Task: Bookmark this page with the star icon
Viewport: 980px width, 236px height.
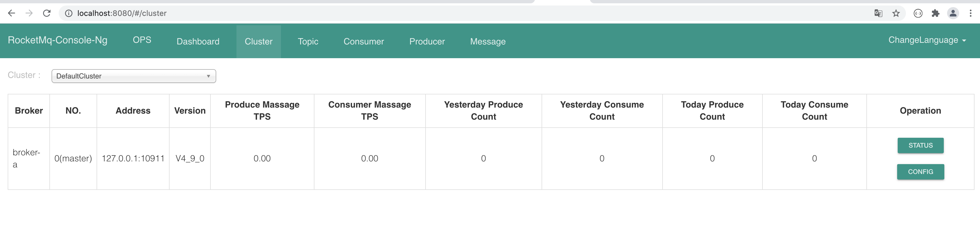Action: click(896, 13)
